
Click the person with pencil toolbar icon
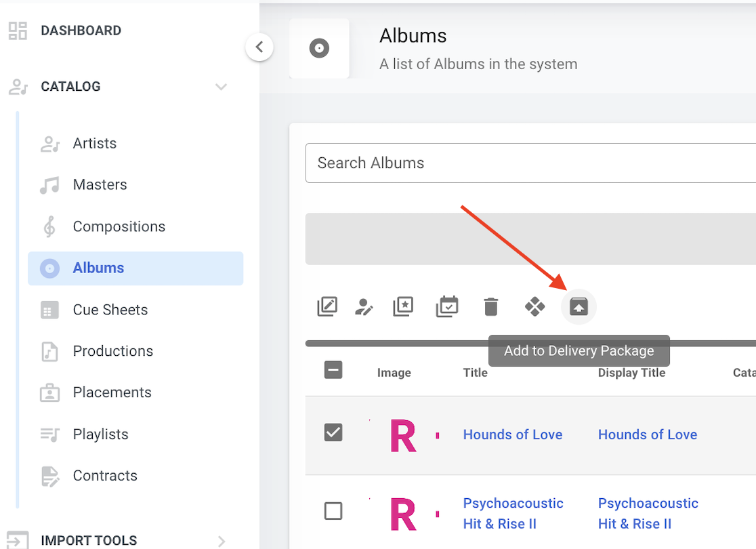(364, 307)
